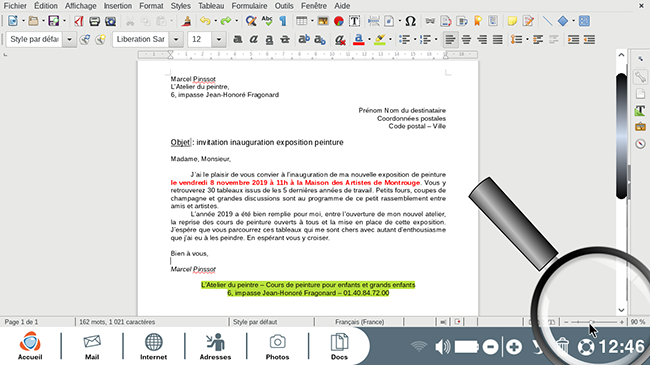
Task: Click the Open folder toolbar icon
Action: point(33,21)
